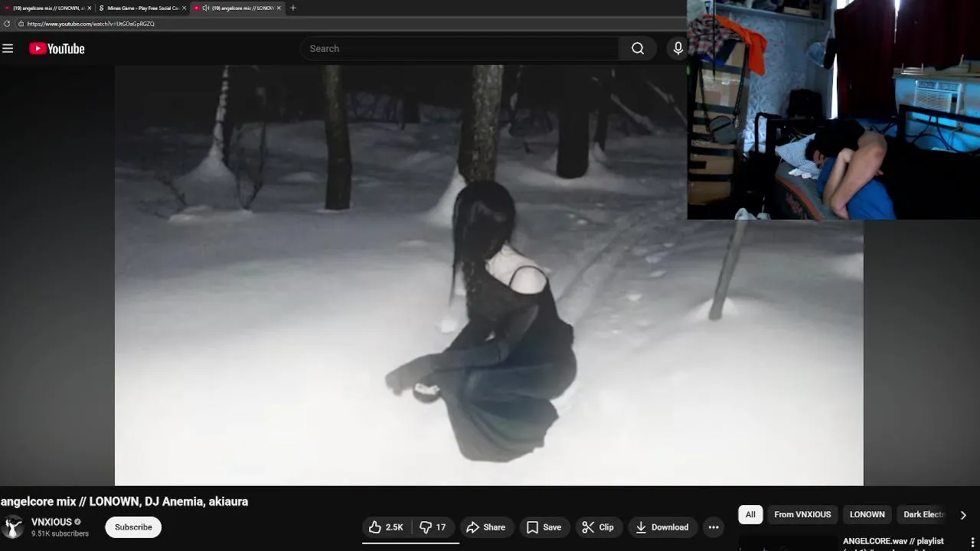Focus the YouTube Search field
Screen dimensions: 980x551
tap(459, 48)
